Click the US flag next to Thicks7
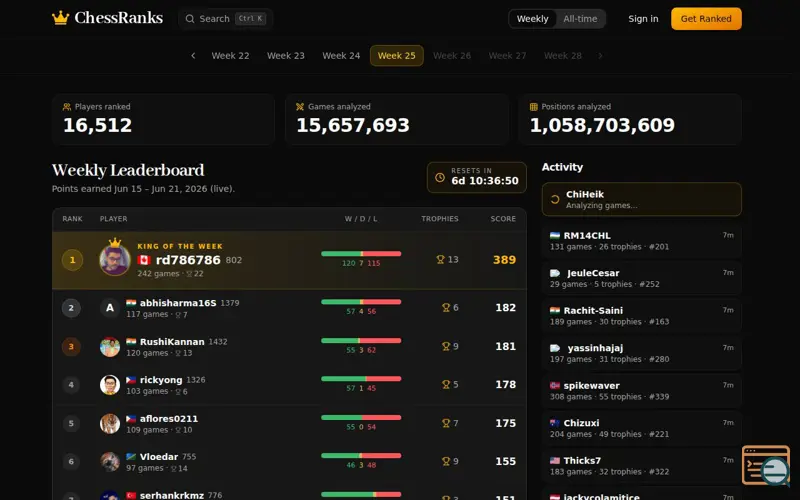This screenshot has width=800, height=500. [x=555, y=460]
